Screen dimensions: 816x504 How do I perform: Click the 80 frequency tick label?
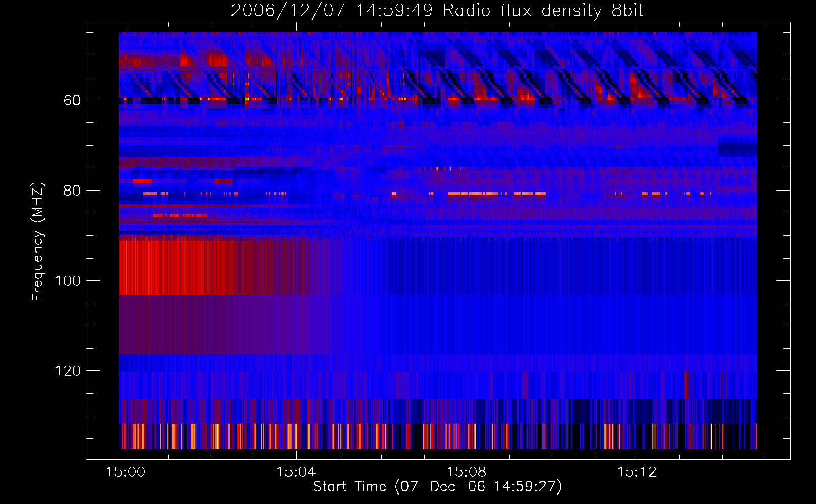tap(72, 191)
